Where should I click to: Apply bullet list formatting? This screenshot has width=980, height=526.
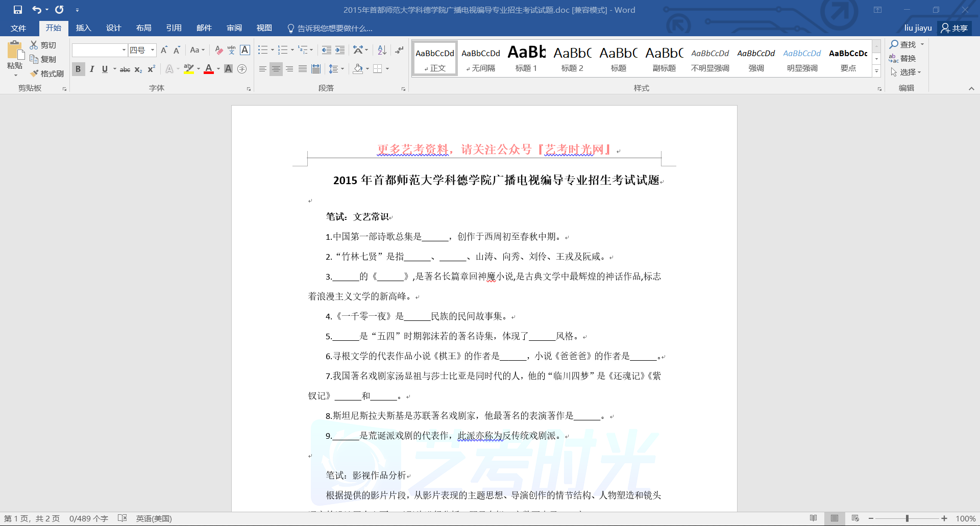(263, 50)
